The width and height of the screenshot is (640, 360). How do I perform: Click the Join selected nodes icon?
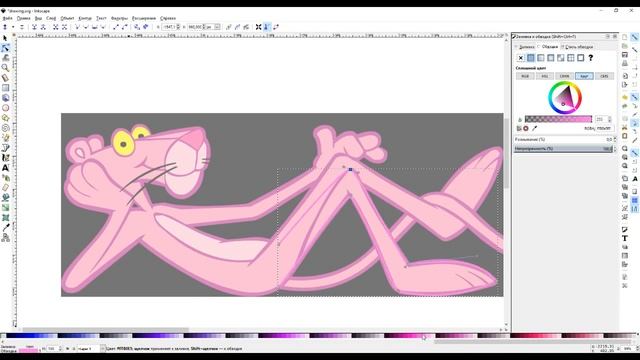click(34, 27)
